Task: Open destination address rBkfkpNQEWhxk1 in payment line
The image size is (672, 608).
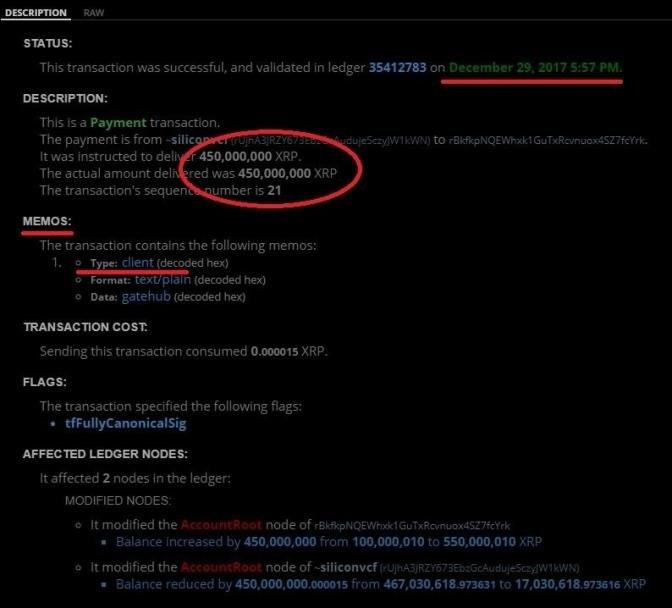Action: [547, 141]
